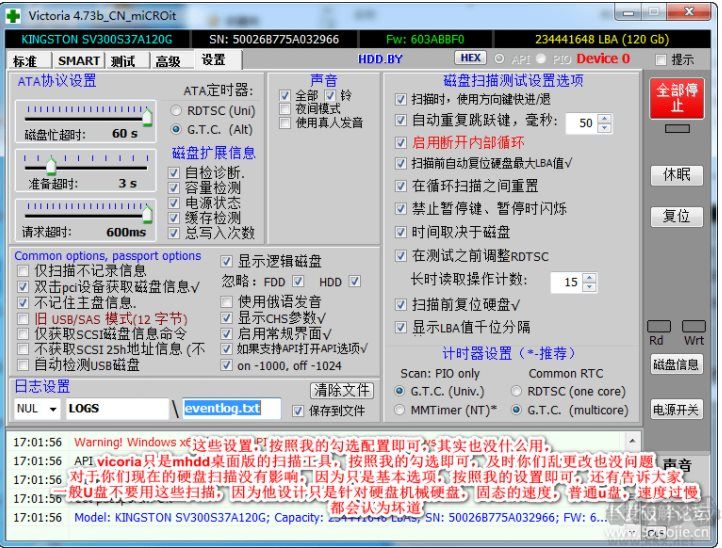722x548 pixels.
Task: Click the HEX button
Action: tap(471, 58)
